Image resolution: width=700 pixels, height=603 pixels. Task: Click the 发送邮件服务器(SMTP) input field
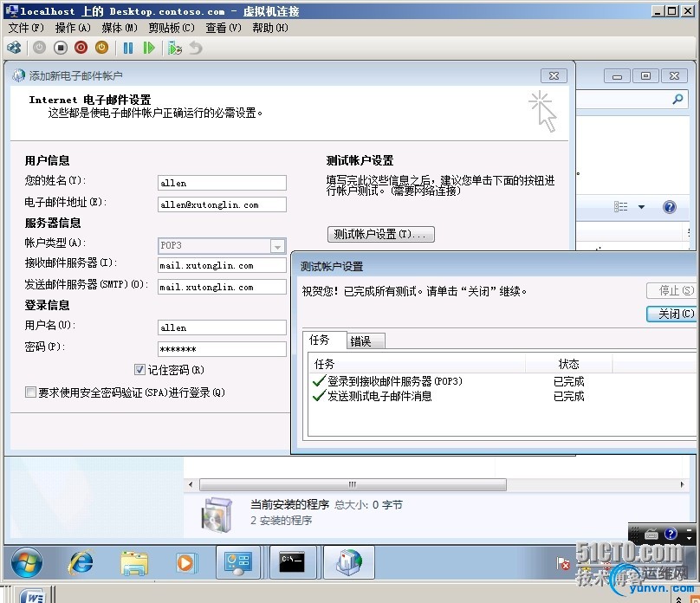[222, 287]
